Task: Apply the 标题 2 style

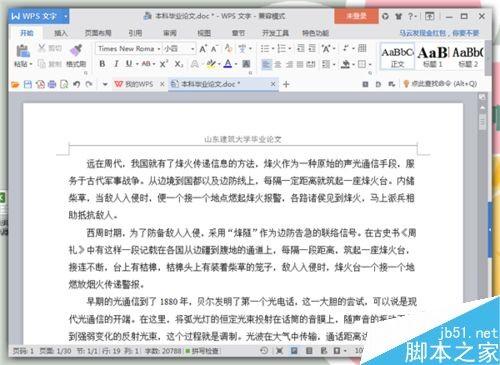Action: pos(468,57)
